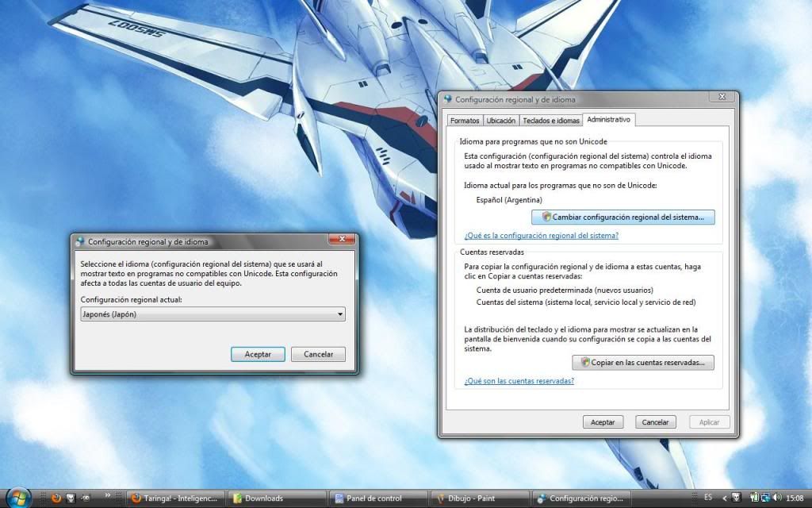Switch to the Downloads taskbar window
Image resolution: width=812 pixels, height=508 pixels.
point(277,498)
